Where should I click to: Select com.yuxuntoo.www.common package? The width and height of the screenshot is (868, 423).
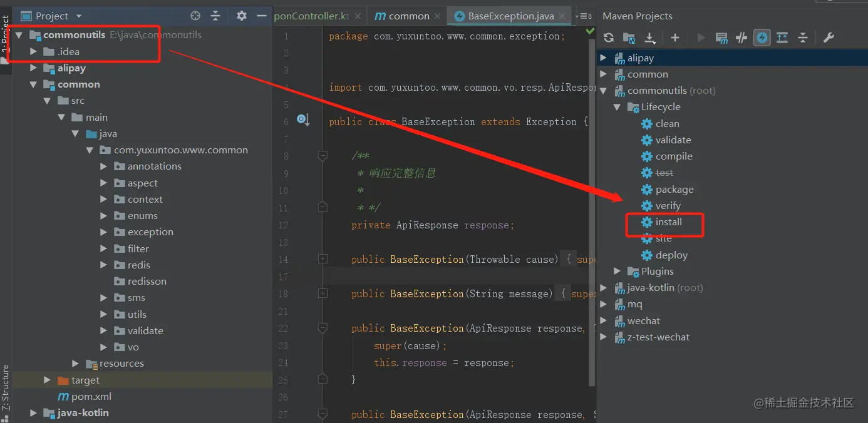click(173, 150)
